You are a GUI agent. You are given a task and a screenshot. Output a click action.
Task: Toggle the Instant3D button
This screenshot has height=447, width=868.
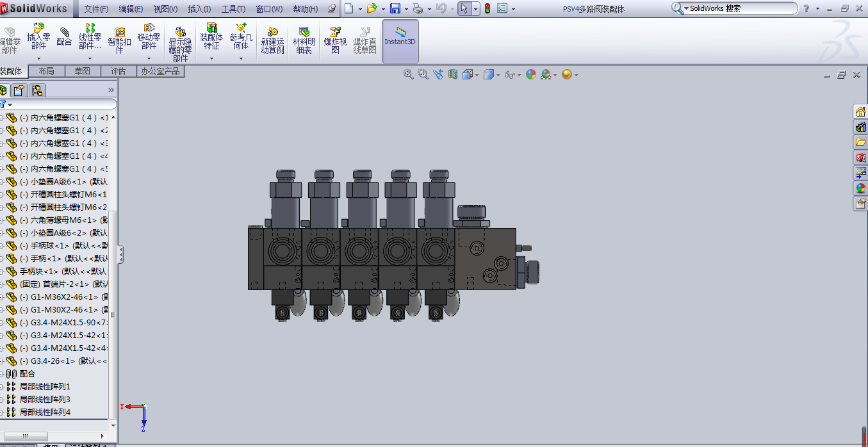point(400,41)
